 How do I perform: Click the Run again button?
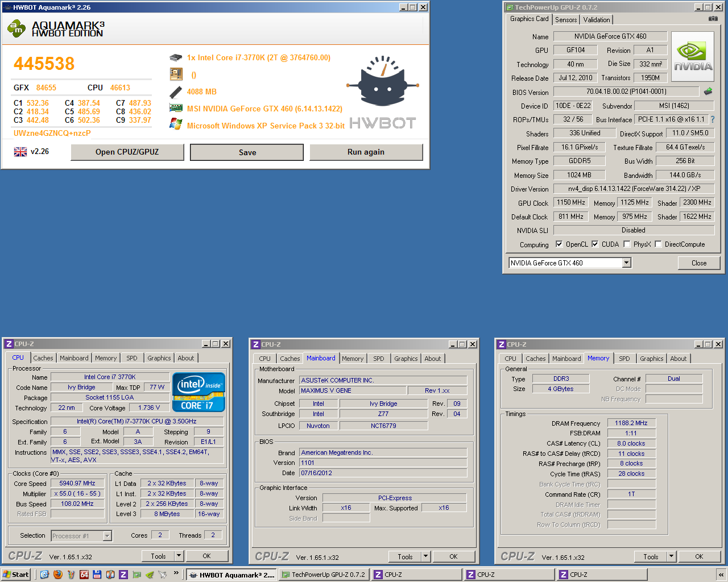(x=366, y=152)
